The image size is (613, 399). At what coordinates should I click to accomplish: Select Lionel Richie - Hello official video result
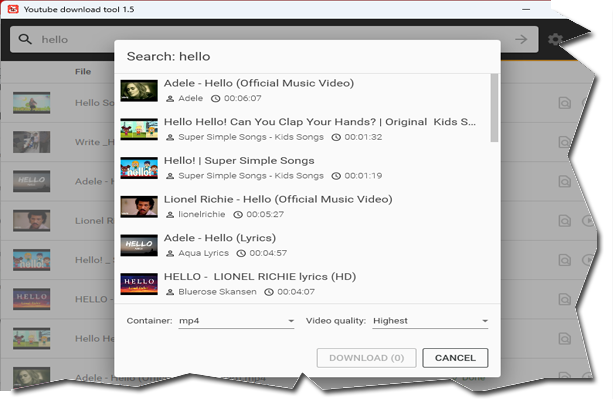[303, 207]
